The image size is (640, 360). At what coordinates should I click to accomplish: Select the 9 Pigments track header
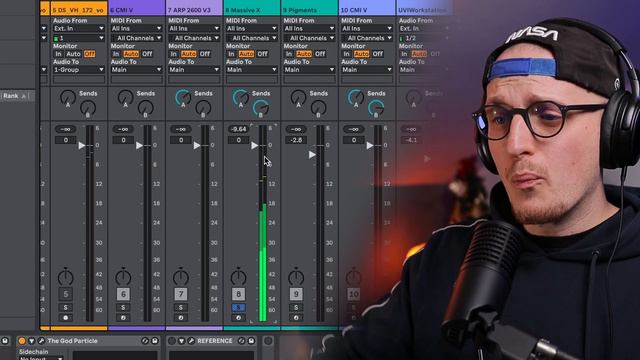pyautogui.click(x=309, y=10)
